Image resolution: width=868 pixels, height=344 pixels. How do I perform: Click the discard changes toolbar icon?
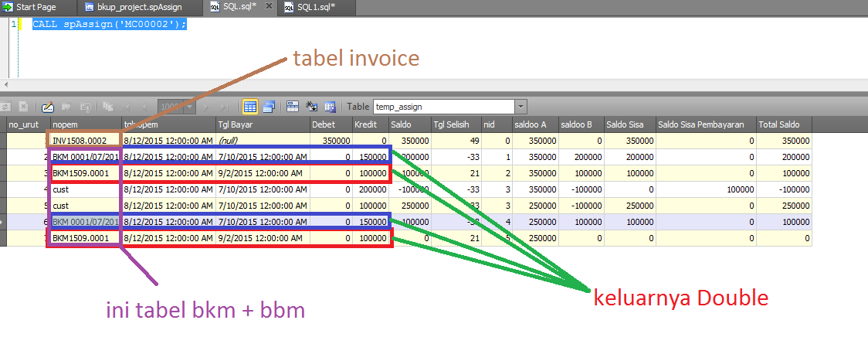tap(85, 107)
